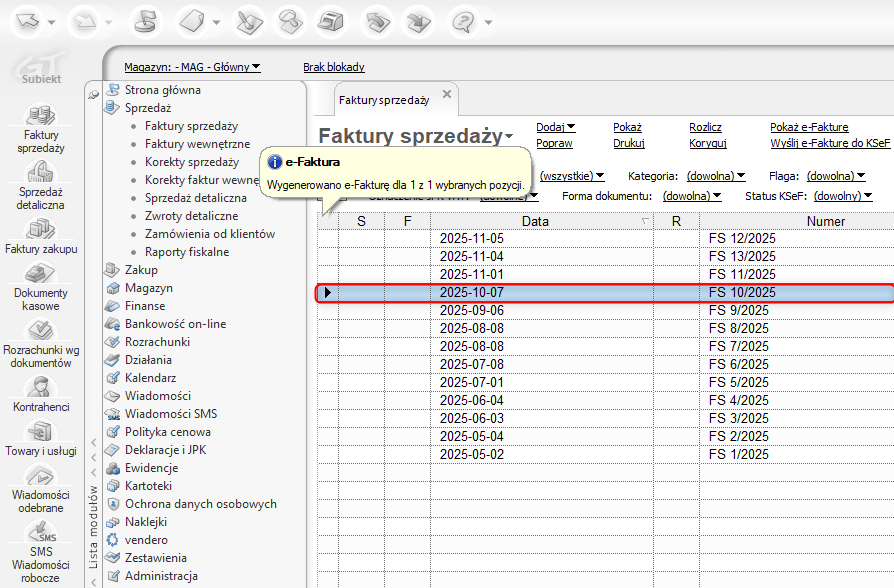This screenshot has width=894, height=588.
Task: Open the Wiadomości odebrane shortcut icon
Action: tap(40, 476)
